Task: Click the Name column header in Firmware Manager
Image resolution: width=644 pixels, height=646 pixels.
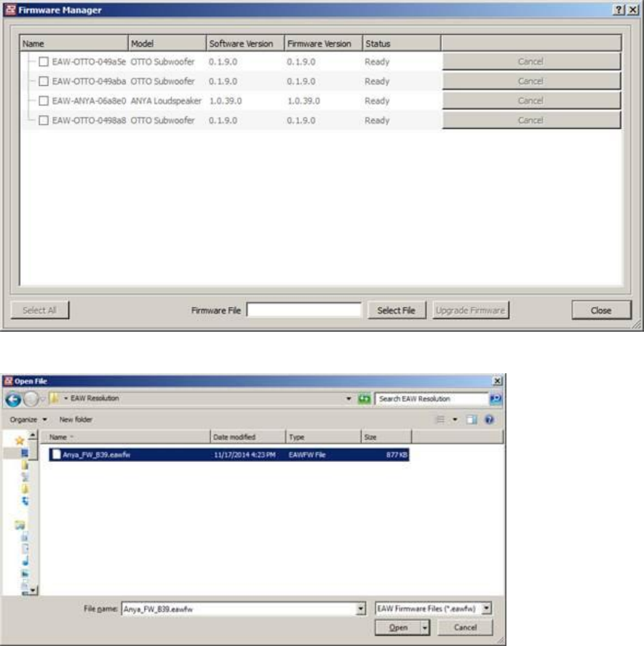Action: [73, 43]
